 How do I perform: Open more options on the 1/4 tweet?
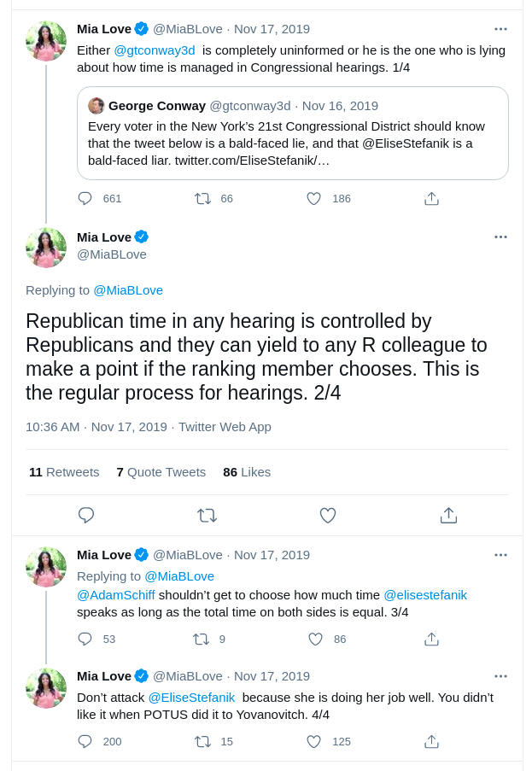click(x=500, y=29)
